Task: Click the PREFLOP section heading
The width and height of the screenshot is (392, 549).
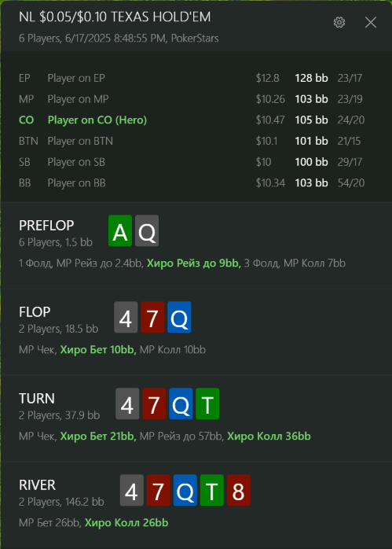Action: coord(46,226)
